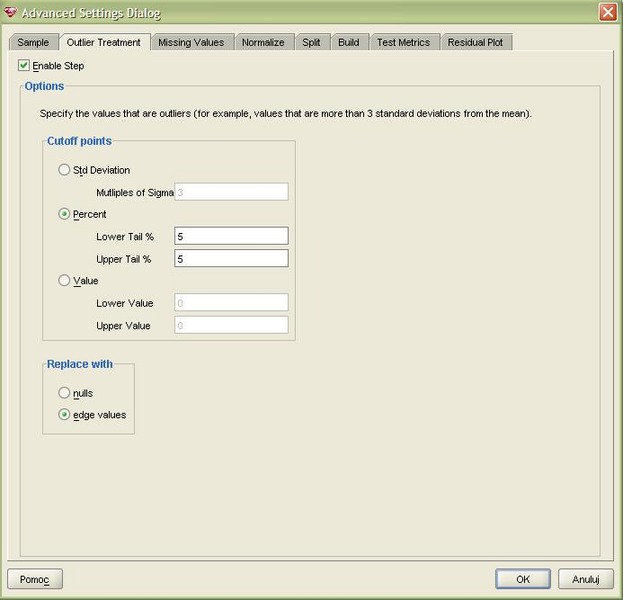Switch to Test Metrics tab
Screen dimensions: 623x600
coord(403,42)
